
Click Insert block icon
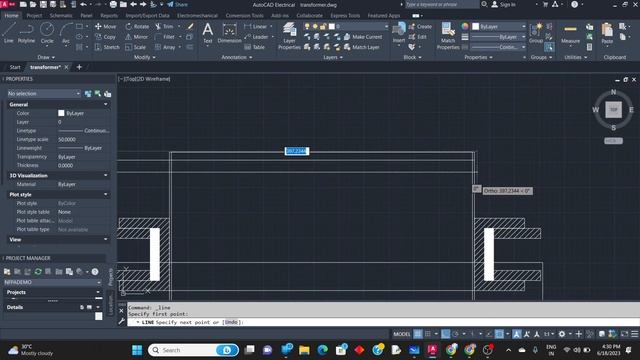click(399, 33)
